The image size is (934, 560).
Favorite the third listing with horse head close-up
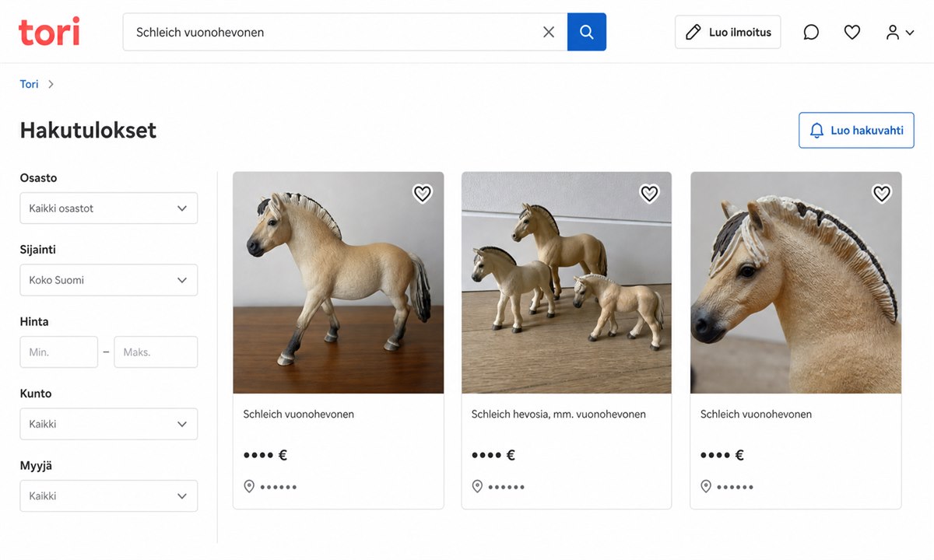click(x=881, y=194)
